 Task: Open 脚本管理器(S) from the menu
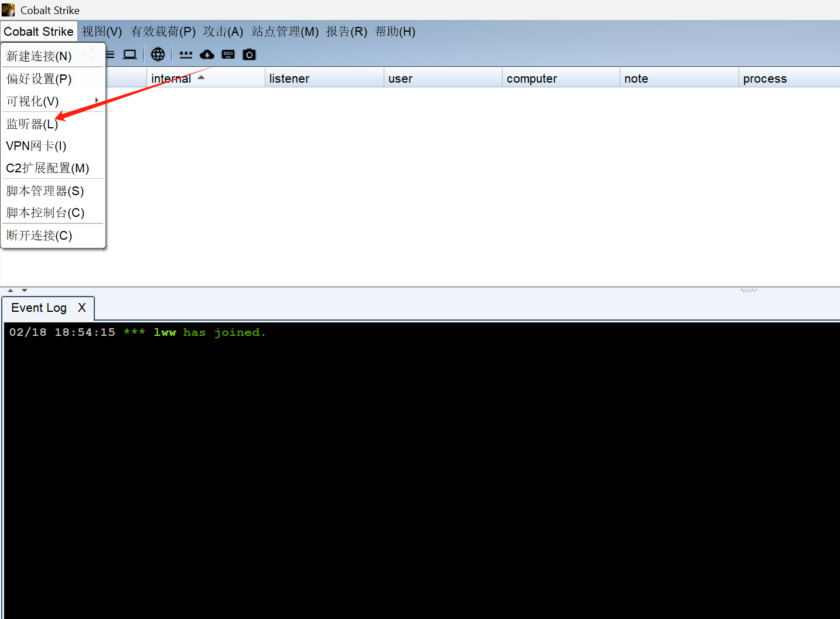pos(45,191)
